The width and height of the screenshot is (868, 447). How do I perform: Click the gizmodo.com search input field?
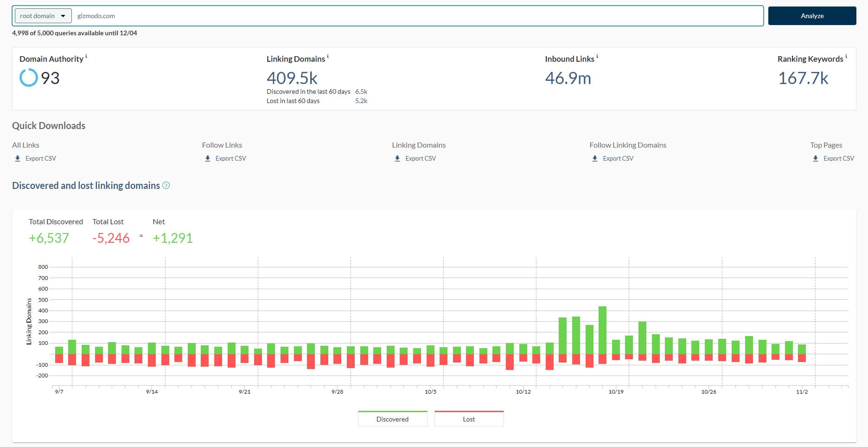pos(278,15)
